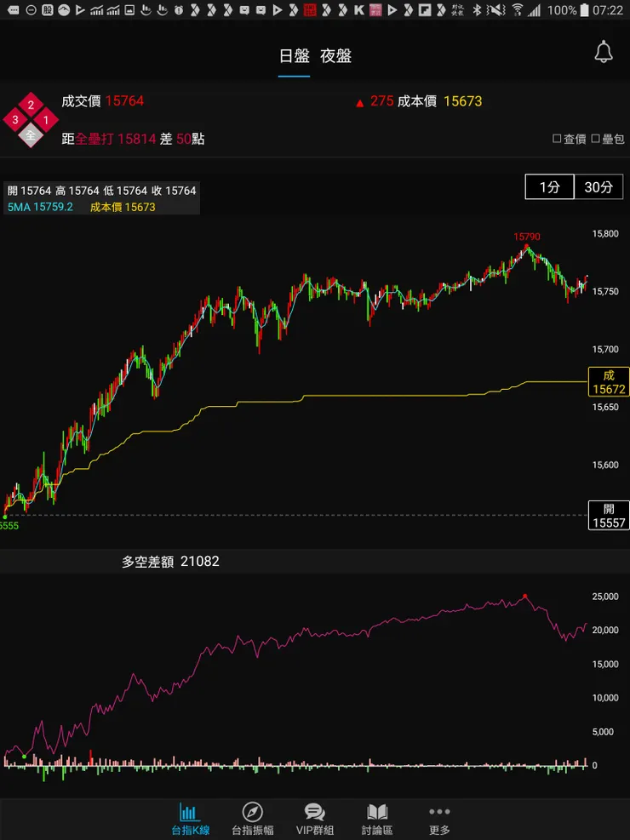Enable the 量包 checkbox
This screenshot has height=840, width=630.
[608, 140]
